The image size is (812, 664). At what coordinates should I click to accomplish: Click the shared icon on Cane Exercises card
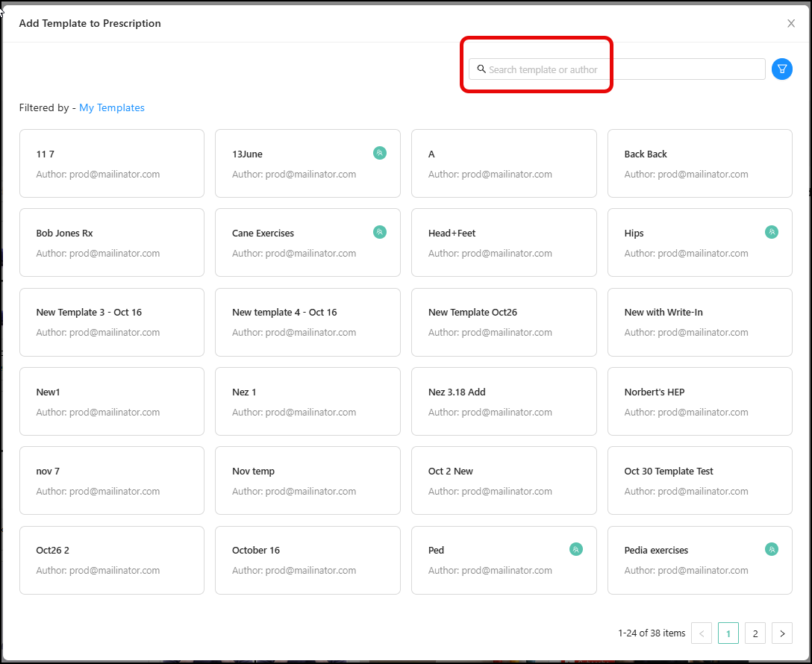coord(380,232)
